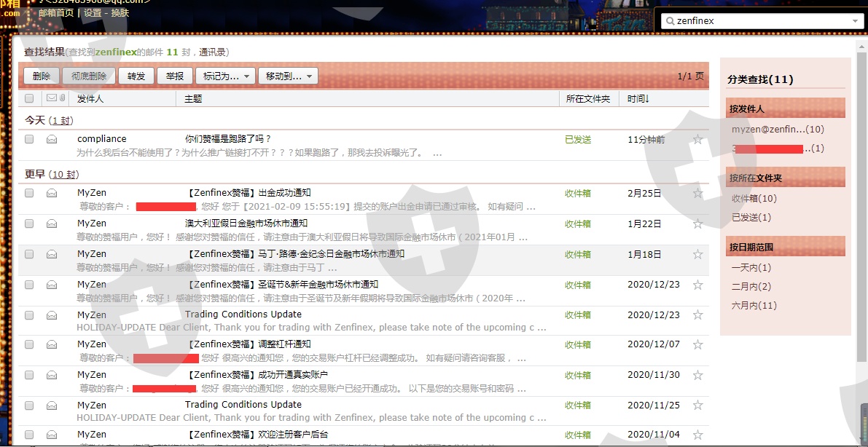Filter results to 一天内(1)

[751, 267]
